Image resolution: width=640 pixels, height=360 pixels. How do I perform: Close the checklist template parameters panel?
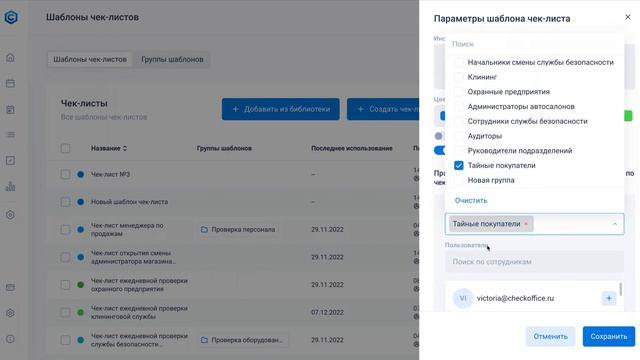click(628, 17)
